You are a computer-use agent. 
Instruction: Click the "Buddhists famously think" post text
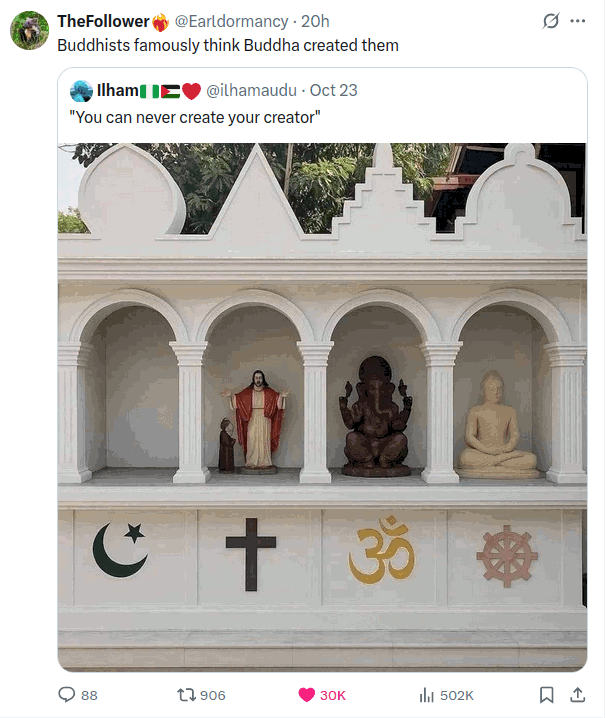(228, 45)
